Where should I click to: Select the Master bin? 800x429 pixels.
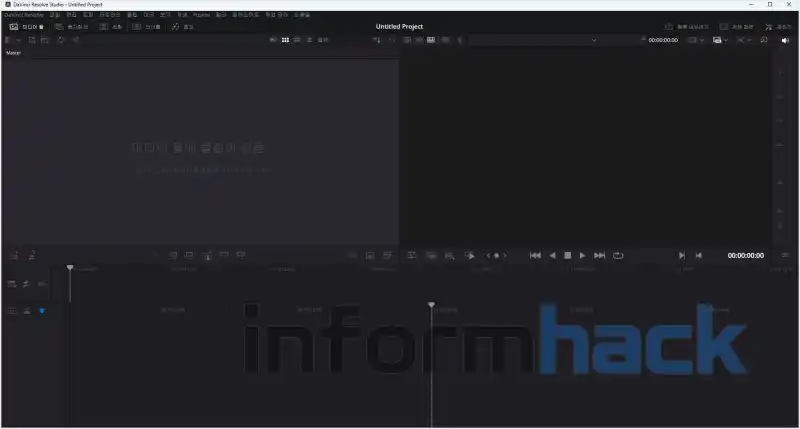[x=13, y=52]
